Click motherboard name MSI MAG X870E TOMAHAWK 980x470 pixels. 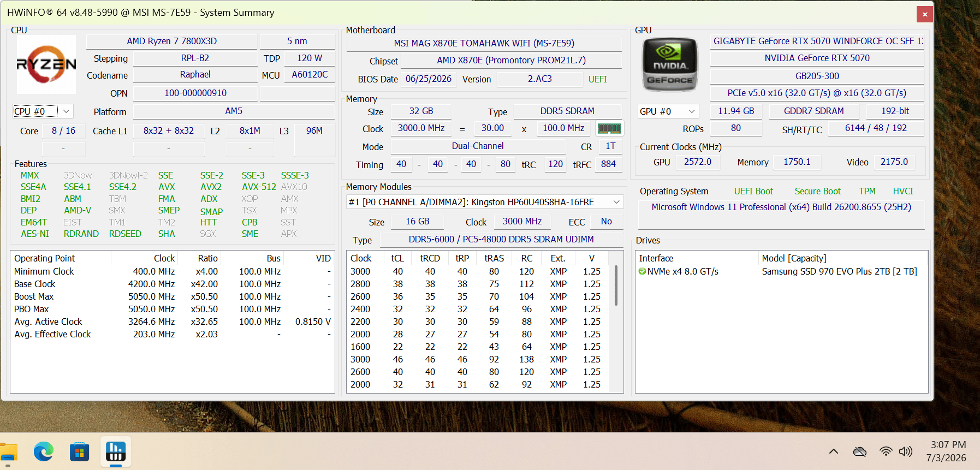pyautogui.click(x=484, y=44)
